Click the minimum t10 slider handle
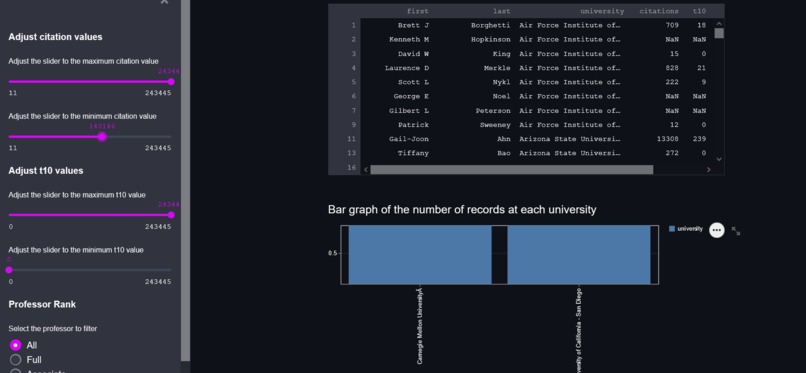806x373 pixels. (9, 270)
